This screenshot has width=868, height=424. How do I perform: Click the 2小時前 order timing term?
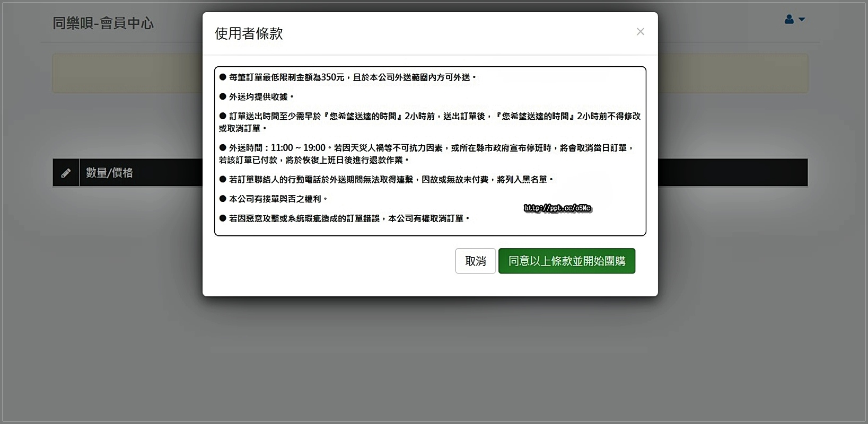(429, 117)
